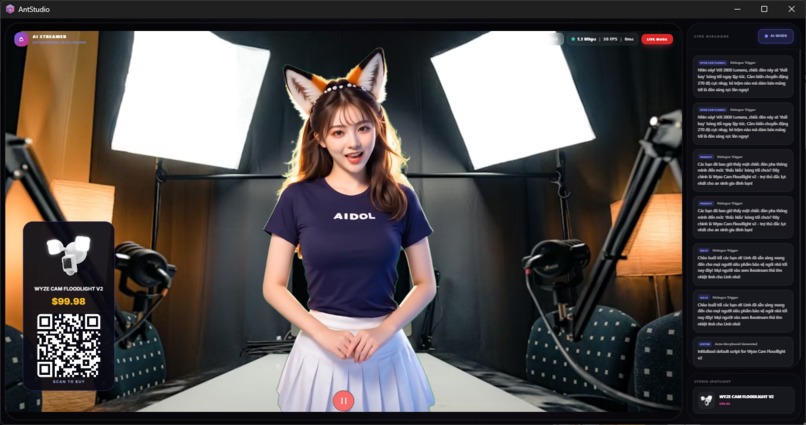Click the purple AI Streamer home icon

click(x=21, y=39)
